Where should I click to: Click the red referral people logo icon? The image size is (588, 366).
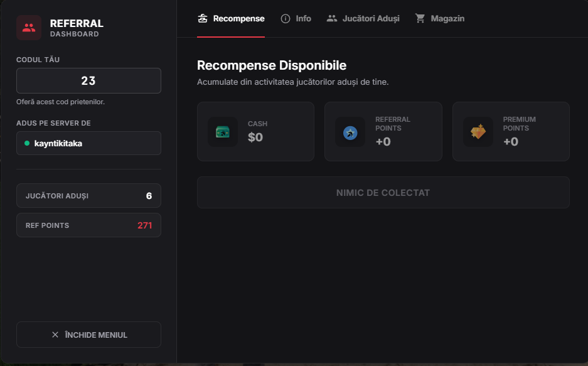pos(29,28)
